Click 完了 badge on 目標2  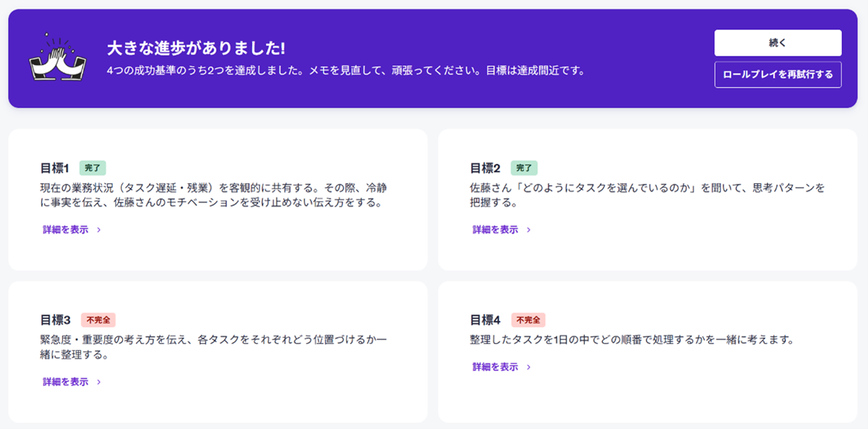click(x=524, y=168)
